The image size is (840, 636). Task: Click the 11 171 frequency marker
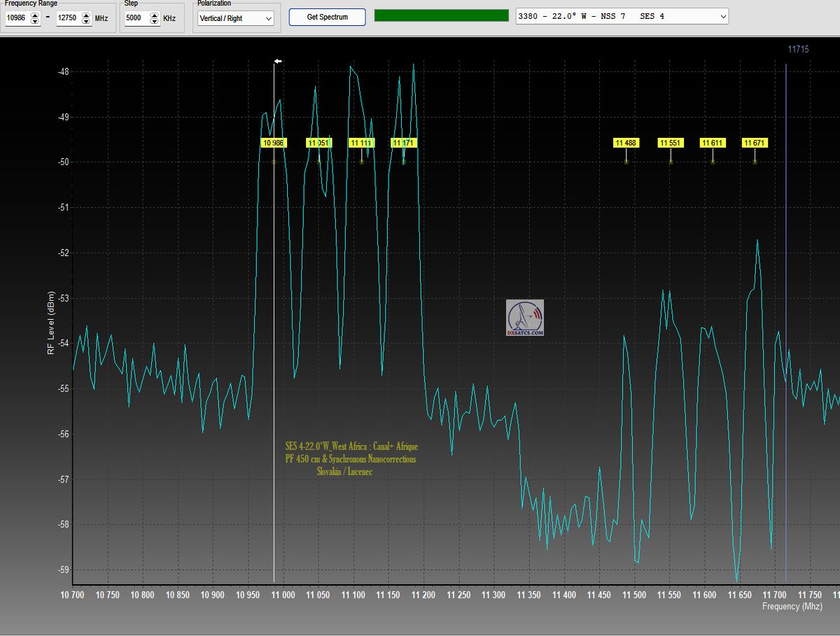click(404, 143)
